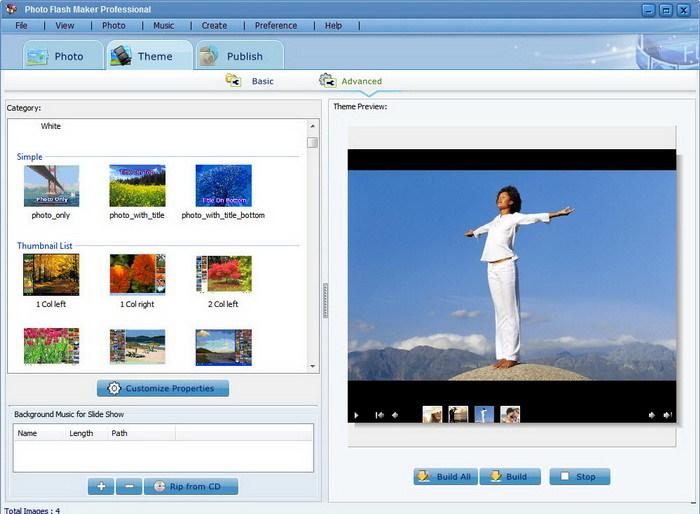Skip to last slide in preview
This screenshot has height=514, width=700.
coord(665,415)
